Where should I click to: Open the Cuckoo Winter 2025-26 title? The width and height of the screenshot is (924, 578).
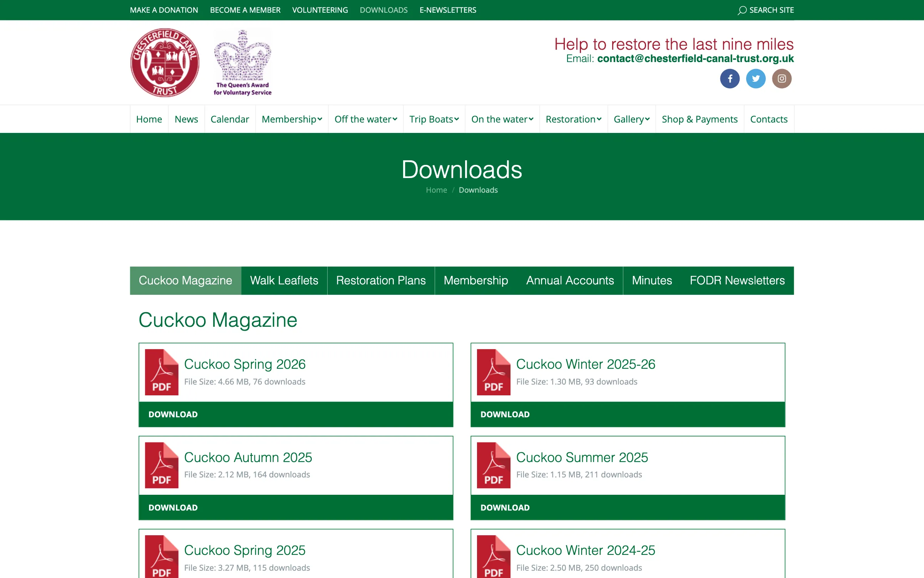coord(586,364)
